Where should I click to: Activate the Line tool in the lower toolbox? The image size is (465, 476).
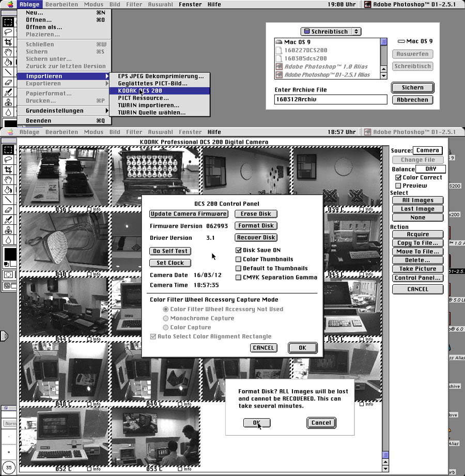coord(8,199)
